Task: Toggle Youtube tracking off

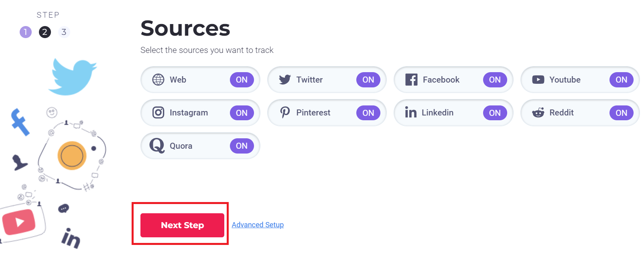Action: (x=622, y=80)
